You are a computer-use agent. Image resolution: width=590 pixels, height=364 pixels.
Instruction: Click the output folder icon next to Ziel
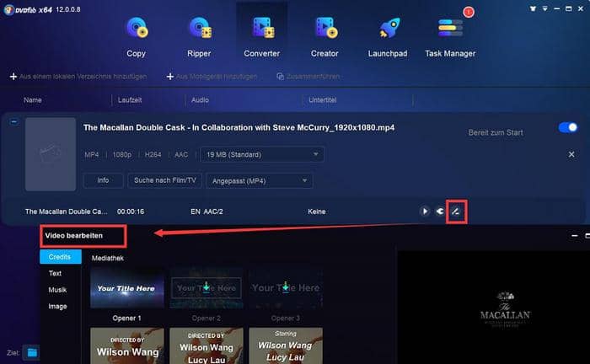point(31,351)
